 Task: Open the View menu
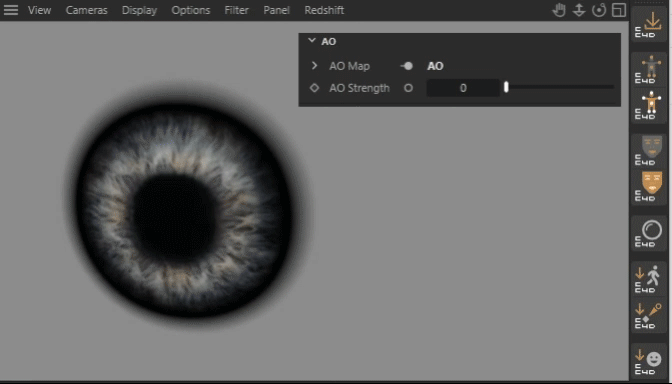pyautogui.click(x=39, y=10)
